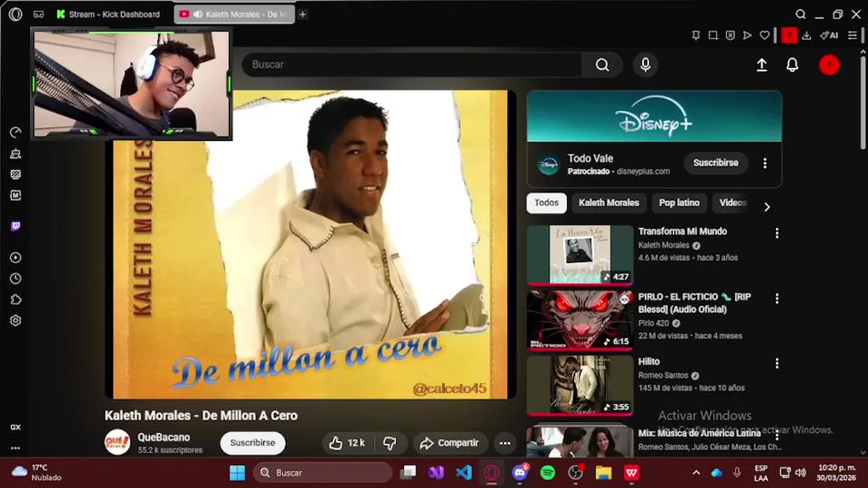Open a new browser tab with plus button
Screen dimensions: 868x488
tap(302, 14)
